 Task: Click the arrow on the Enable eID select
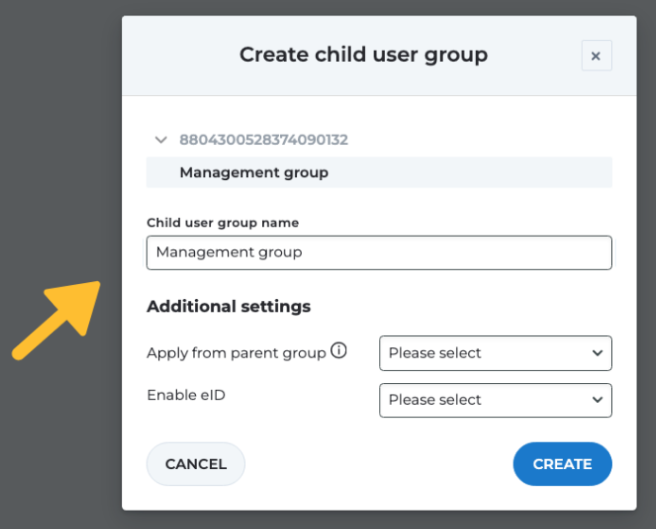click(x=597, y=400)
